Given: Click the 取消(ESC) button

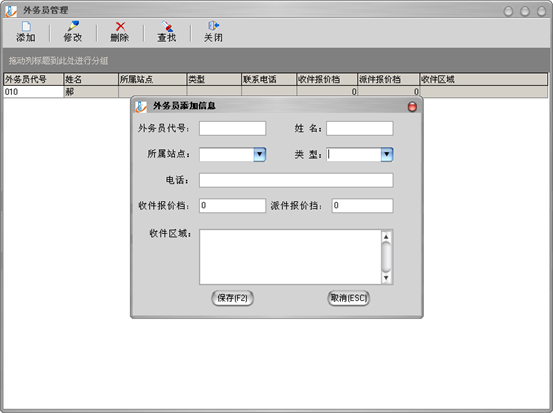Looking at the screenshot, I should (348, 298).
